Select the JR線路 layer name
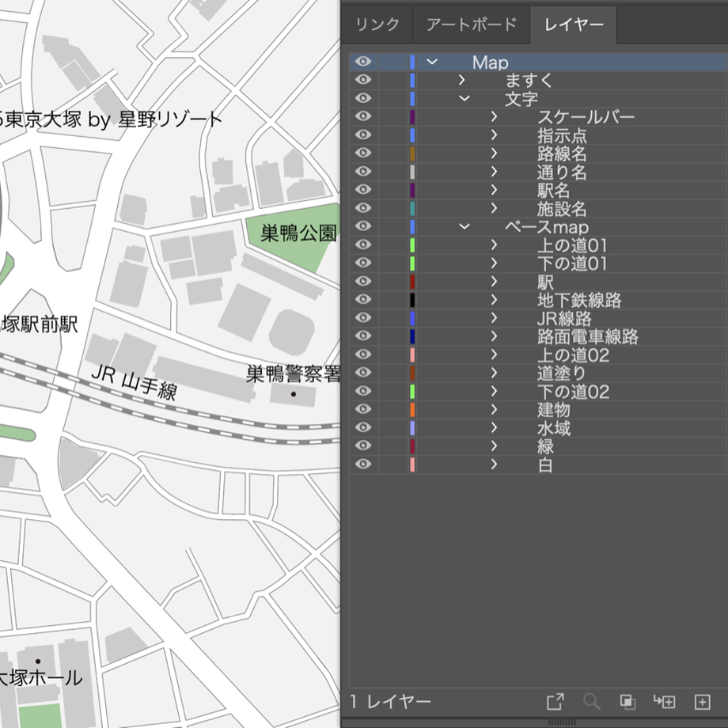 564,318
